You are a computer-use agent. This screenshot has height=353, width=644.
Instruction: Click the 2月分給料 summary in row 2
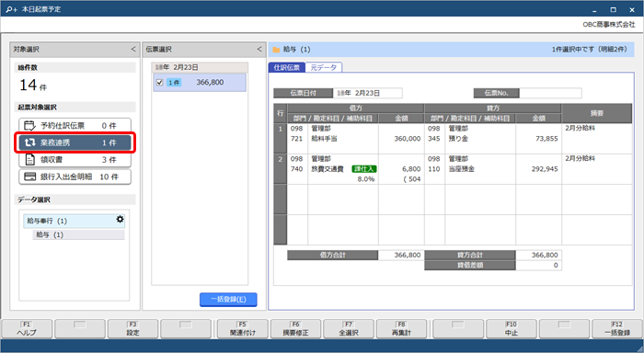coord(580,158)
